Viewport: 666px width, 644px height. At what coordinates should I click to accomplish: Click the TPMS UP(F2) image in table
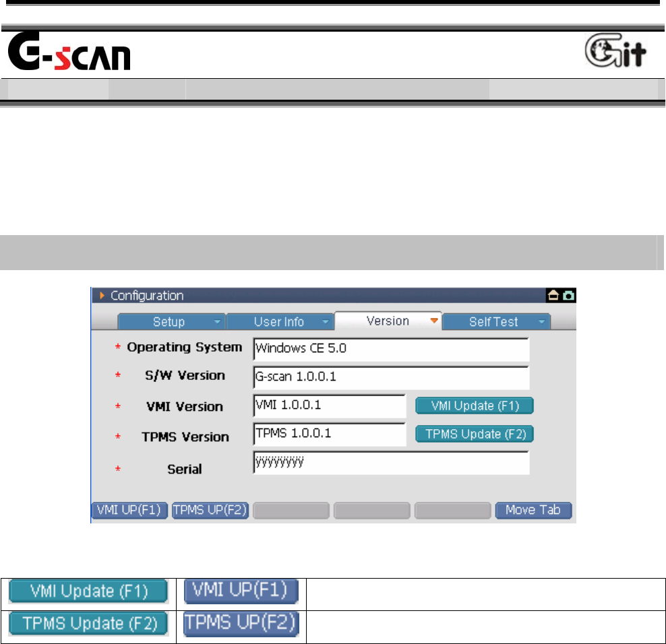[x=241, y=624]
